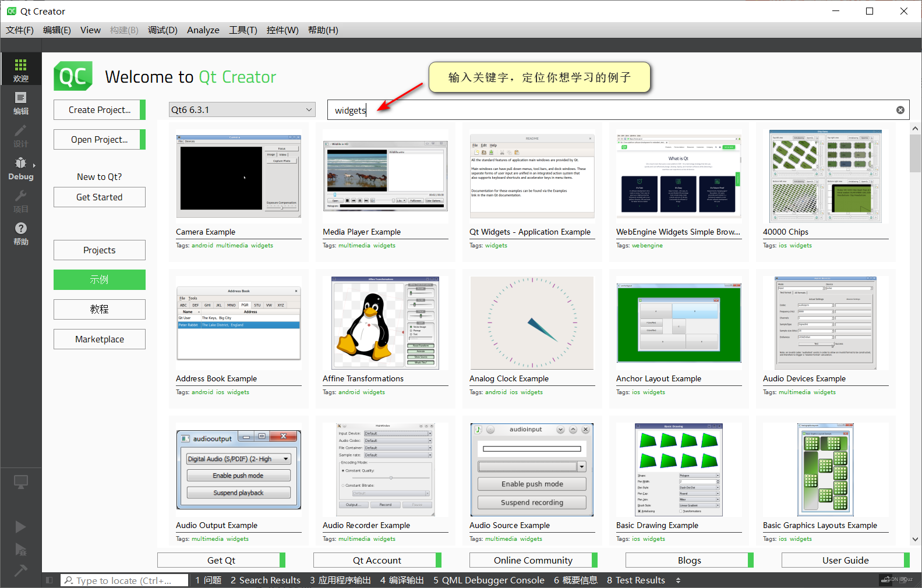Open the User Guide link
Screen dimensions: 922x588
pos(846,560)
